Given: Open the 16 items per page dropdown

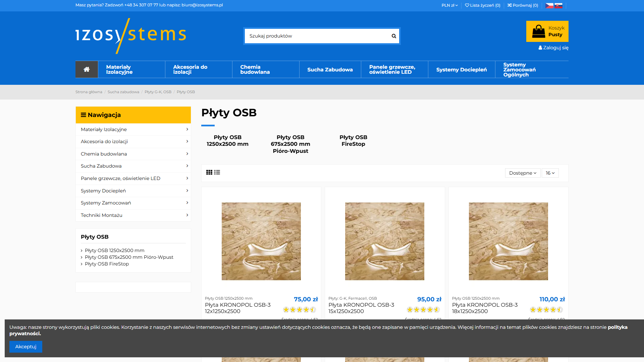Looking at the screenshot, I should [550, 173].
